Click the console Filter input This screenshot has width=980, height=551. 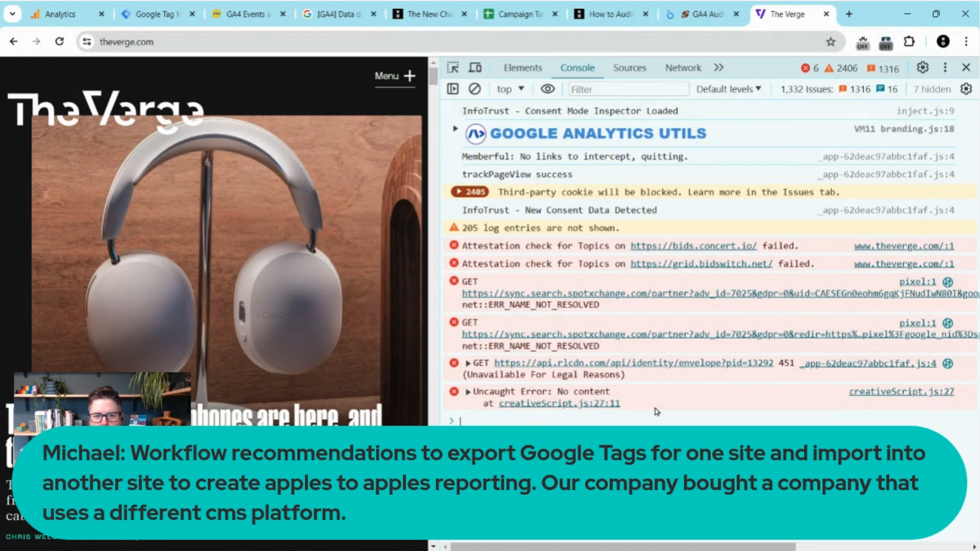pyautogui.click(x=628, y=89)
